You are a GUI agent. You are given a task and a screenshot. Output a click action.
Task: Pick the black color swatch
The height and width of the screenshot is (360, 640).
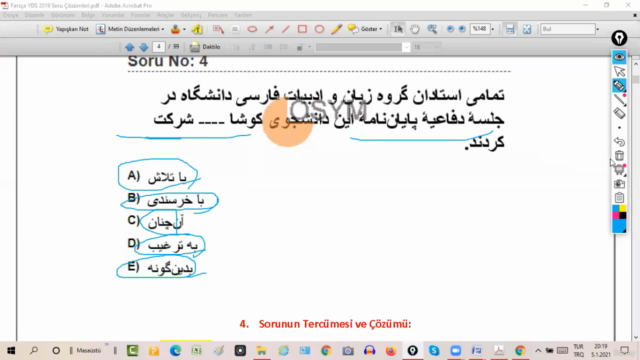pos(622,215)
